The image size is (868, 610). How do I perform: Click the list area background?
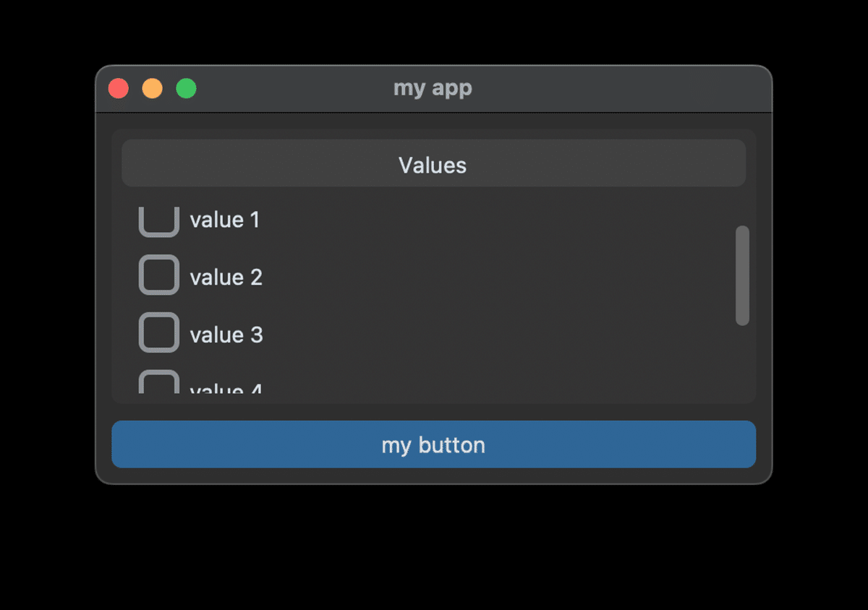point(506,361)
